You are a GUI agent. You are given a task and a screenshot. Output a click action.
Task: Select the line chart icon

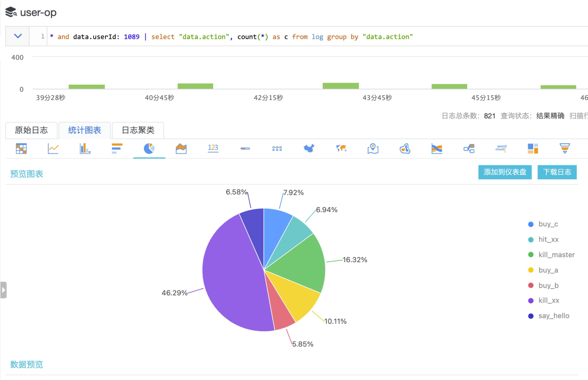pos(53,148)
